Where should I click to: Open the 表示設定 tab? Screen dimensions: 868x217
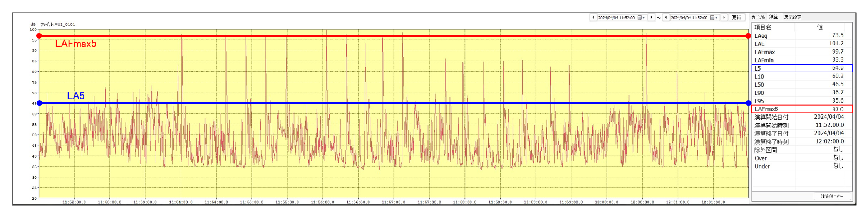(793, 17)
